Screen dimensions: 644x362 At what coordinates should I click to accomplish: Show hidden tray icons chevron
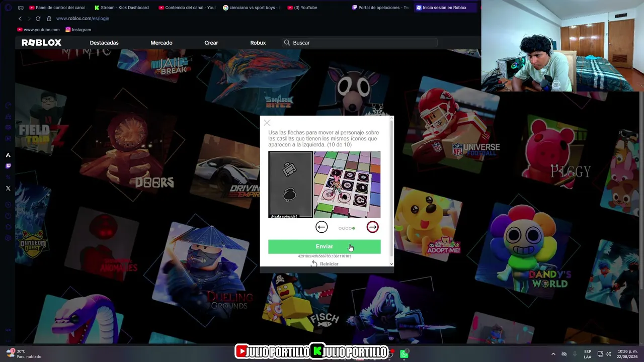click(x=553, y=354)
